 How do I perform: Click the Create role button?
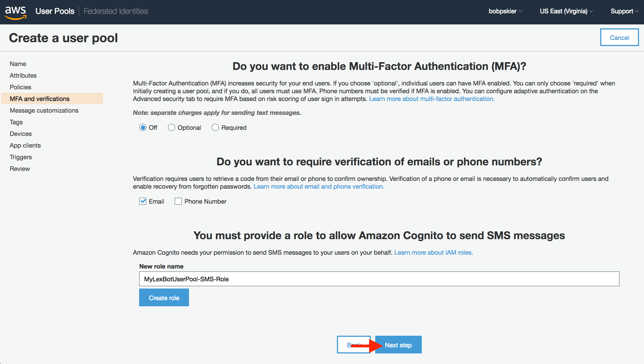tap(164, 298)
